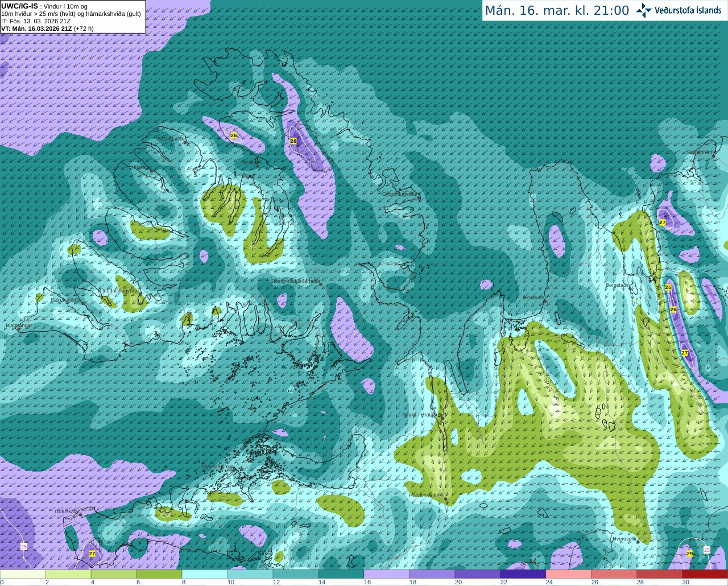Click the Patreksfjörður station label

[x=66, y=299]
